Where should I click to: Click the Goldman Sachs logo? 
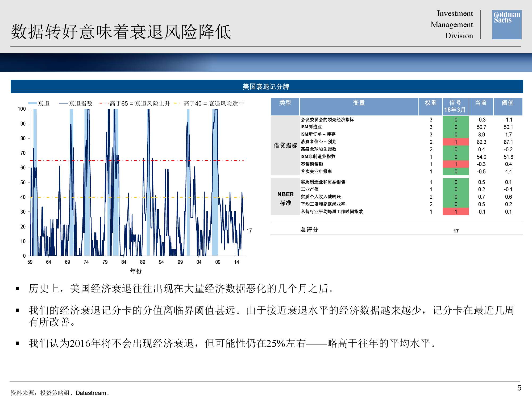[x=506, y=25]
